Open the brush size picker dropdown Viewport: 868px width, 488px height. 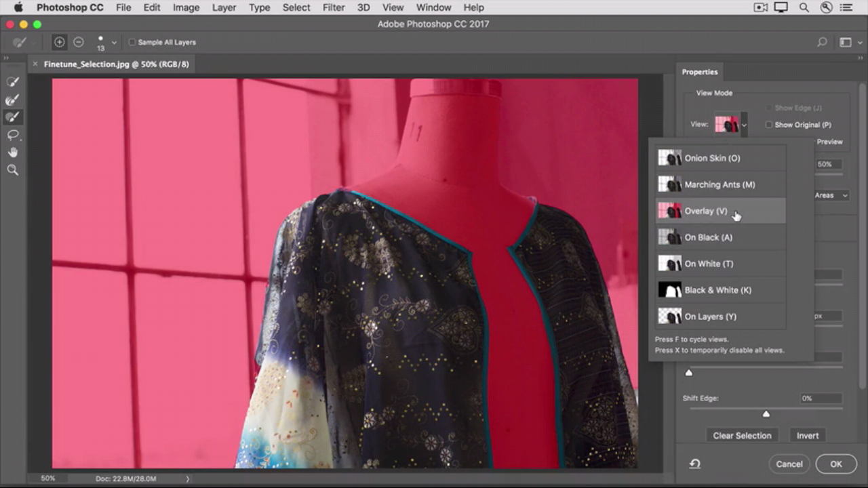[x=114, y=43]
